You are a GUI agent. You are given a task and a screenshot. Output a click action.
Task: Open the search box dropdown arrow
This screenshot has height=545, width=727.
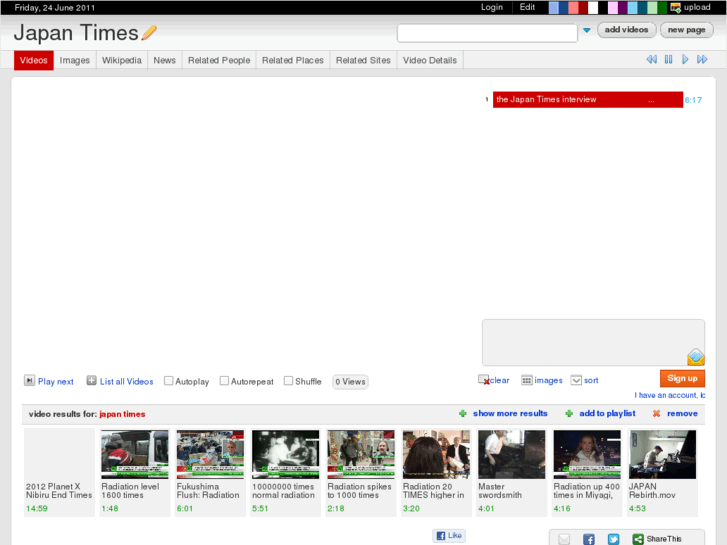pyautogui.click(x=587, y=30)
